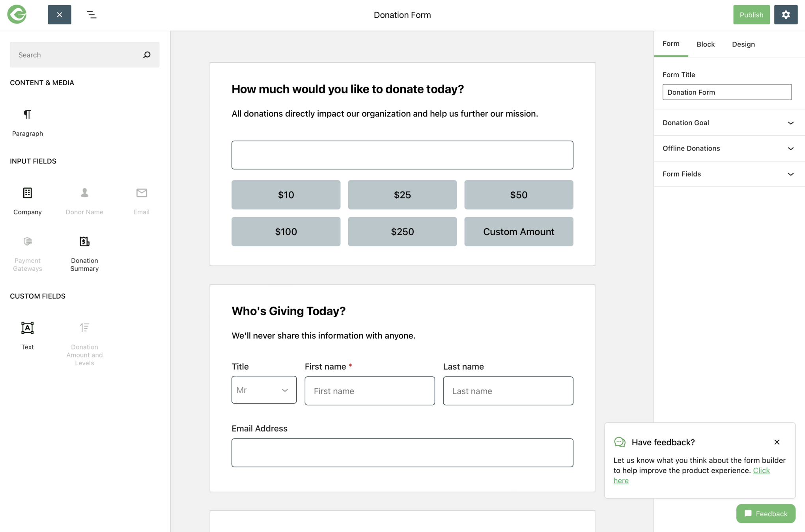Follow the Click here feedback link
The width and height of the screenshot is (805, 532).
pos(761,471)
